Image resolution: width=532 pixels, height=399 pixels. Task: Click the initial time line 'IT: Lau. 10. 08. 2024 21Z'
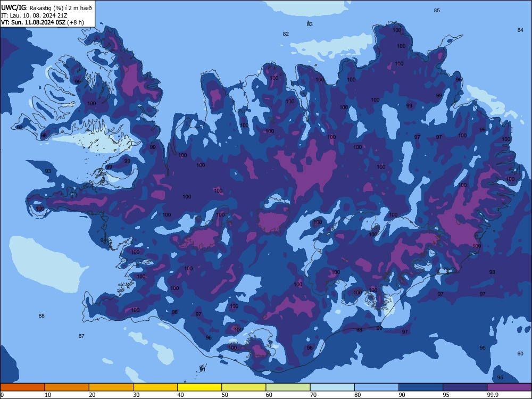34,15
